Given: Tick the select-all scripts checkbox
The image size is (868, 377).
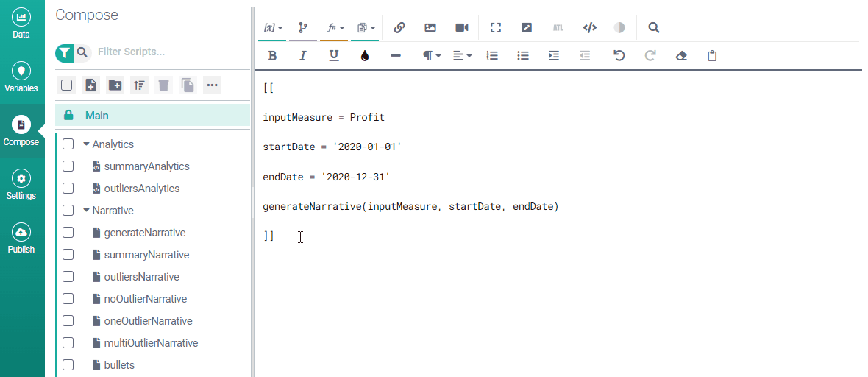Looking at the screenshot, I should coord(66,85).
